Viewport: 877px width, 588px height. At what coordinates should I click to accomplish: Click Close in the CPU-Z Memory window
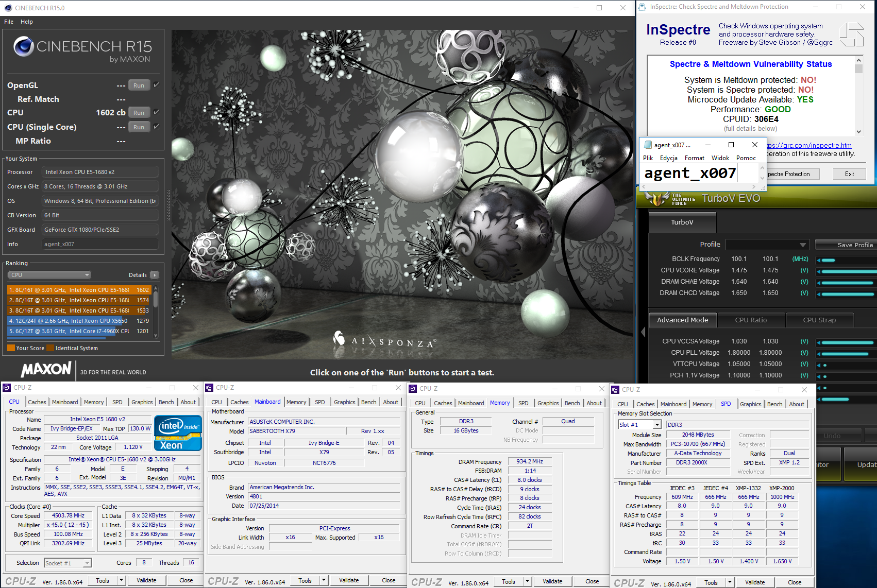click(592, 581)
